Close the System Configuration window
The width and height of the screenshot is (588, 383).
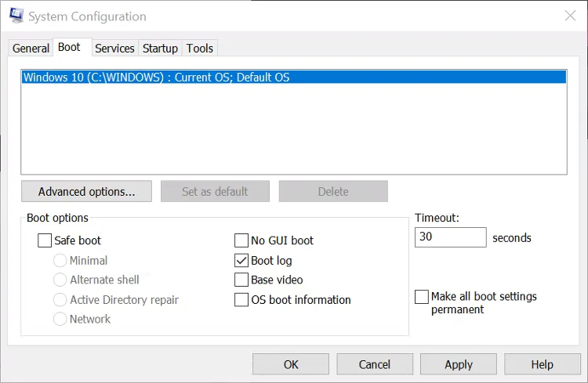point(569,16)
